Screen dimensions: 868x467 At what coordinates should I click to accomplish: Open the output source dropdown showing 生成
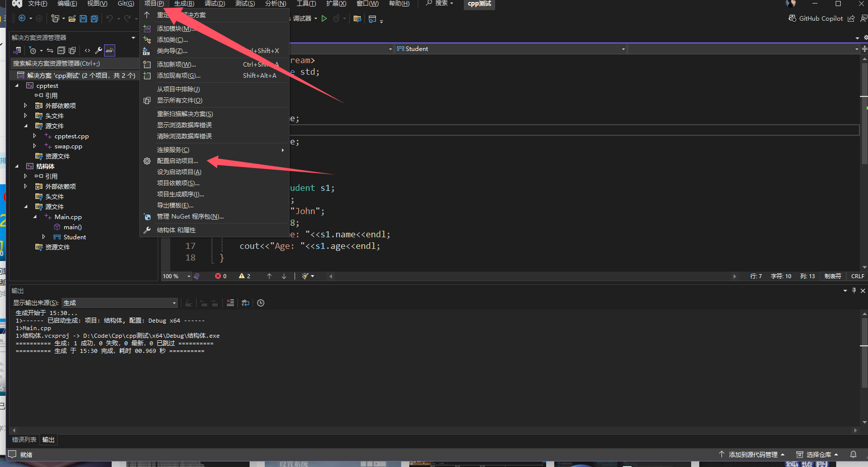119,303
